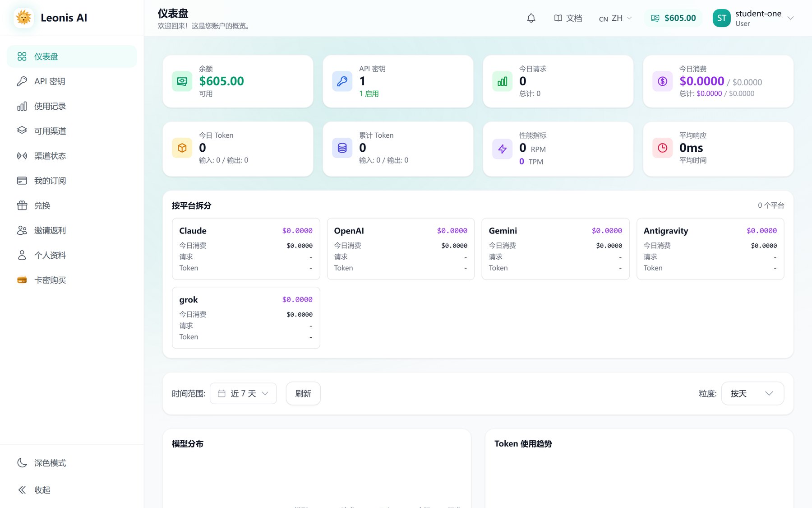Click the 深色模式 moon icon
This screenshot has height=508, width=812.
point(22,463)
